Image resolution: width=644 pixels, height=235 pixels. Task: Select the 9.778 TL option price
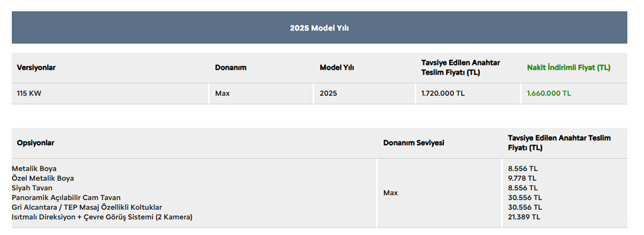(x=522, y=178)
